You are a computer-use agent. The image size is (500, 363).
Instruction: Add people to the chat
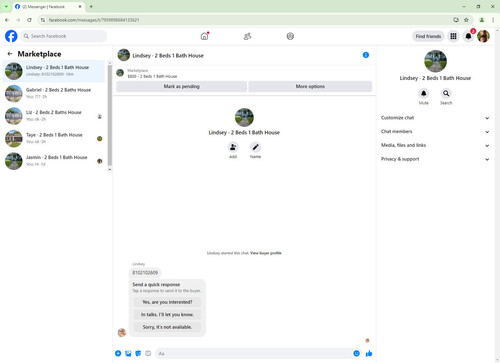pos(233,147)
